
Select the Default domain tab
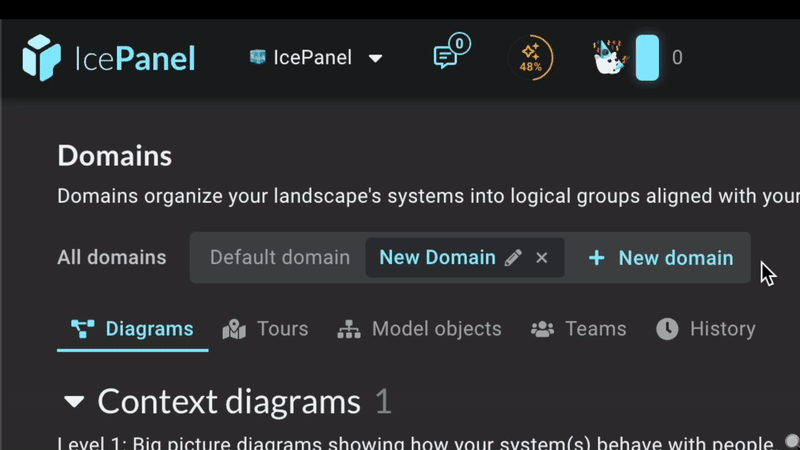(280, 258)
